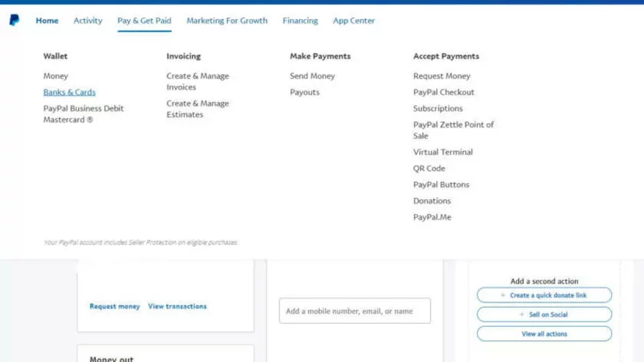Screen dimensions: 644x362
Task: Click View transactions link
Action: point(177,306)
